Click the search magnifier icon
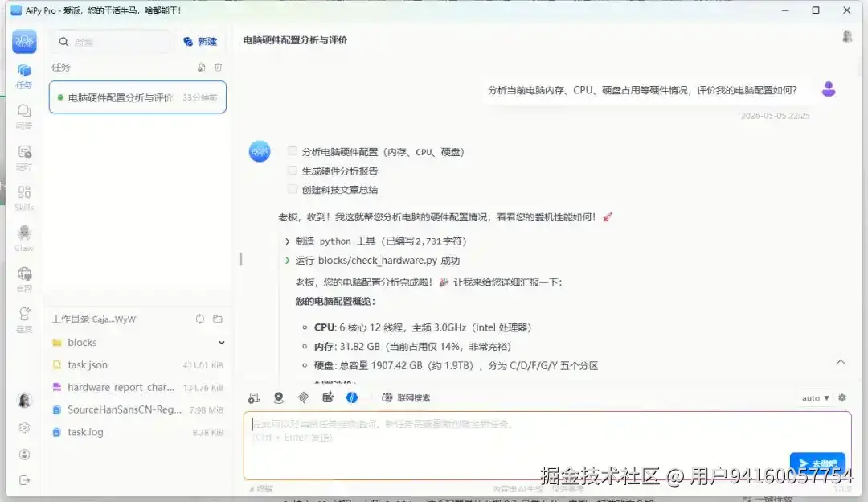The image size is (868, 502). [63, 42]
